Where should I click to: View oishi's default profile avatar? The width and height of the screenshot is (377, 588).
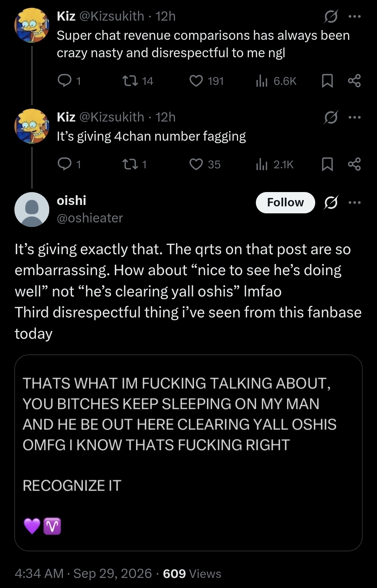(32, 210)
